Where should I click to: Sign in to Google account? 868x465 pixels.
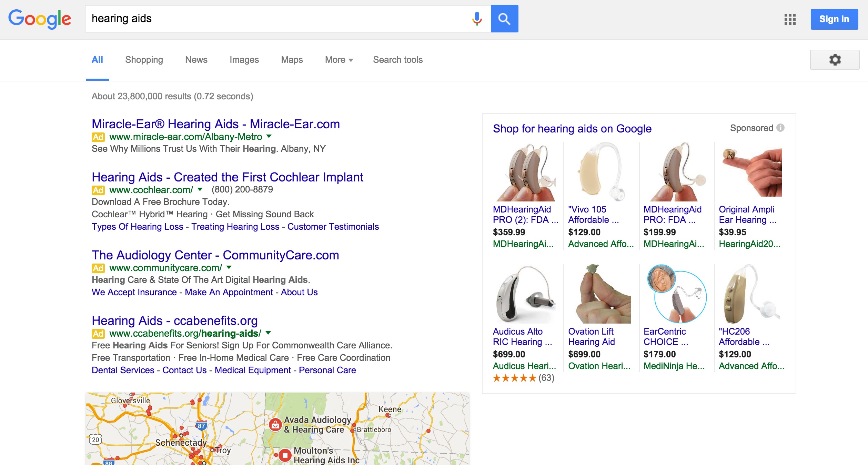click(834, 19)
